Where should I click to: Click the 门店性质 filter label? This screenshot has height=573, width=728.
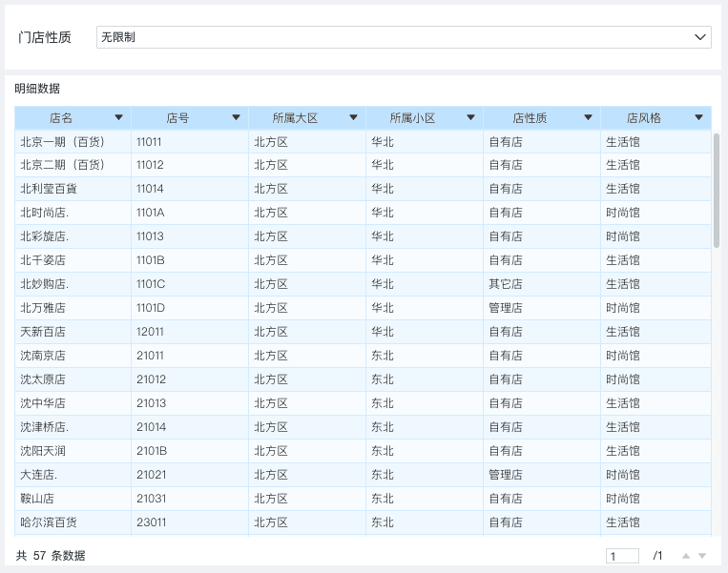pos(45,37)
